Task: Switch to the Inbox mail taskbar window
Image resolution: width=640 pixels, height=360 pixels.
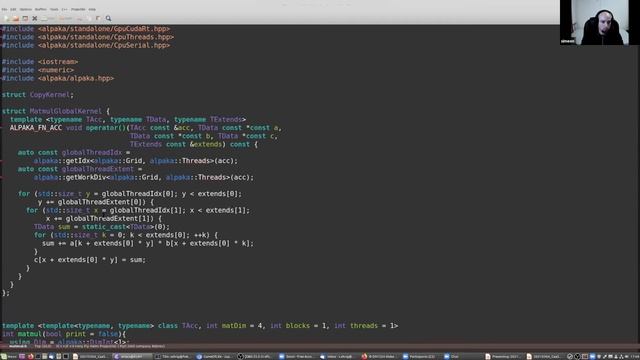Action: point(339,356)
